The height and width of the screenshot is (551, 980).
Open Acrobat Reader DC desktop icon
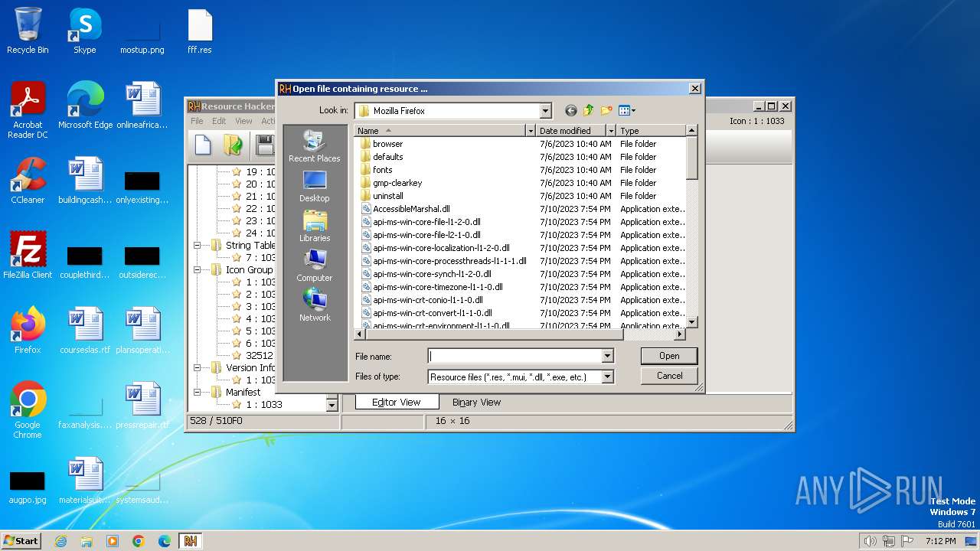pos(28,110)
